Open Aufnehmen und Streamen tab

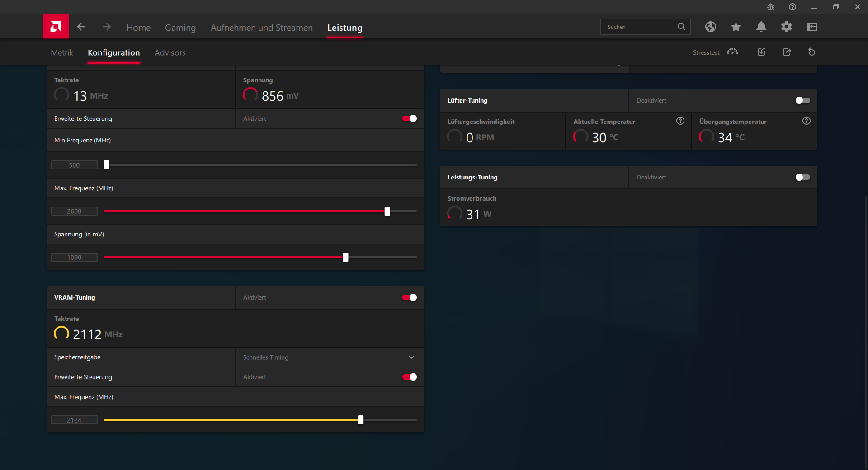click(262, 28)
